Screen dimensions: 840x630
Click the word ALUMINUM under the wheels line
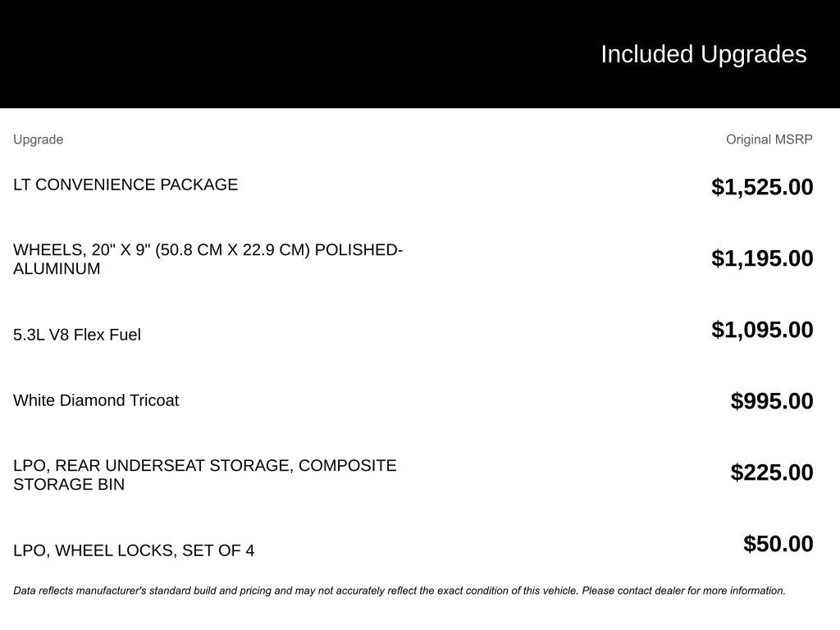click(57, 269)
